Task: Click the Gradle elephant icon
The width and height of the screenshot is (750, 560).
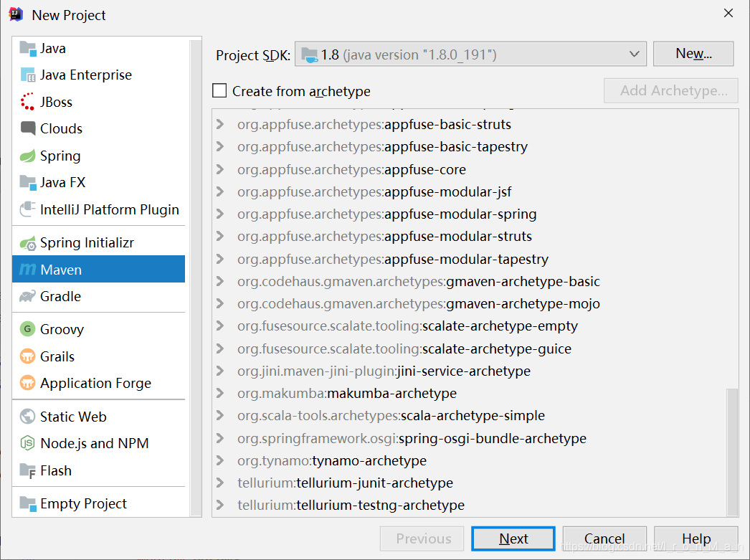Action: click(28, 297)
